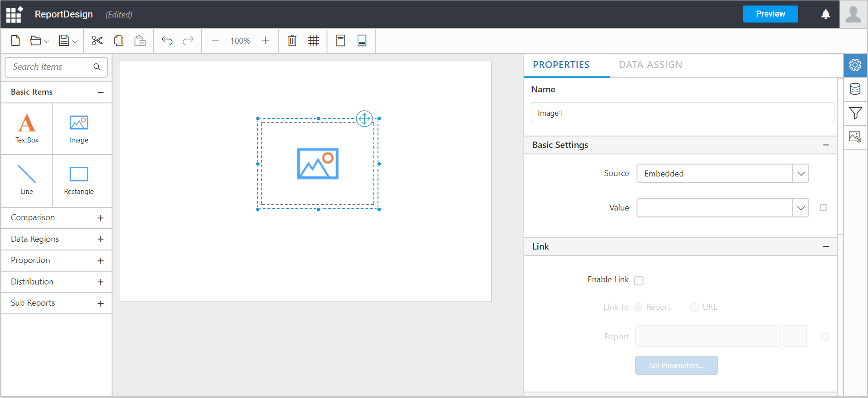868x398 pixels.
Task: Toggle grid lines with the grid icon
Action: coord(314,41)
